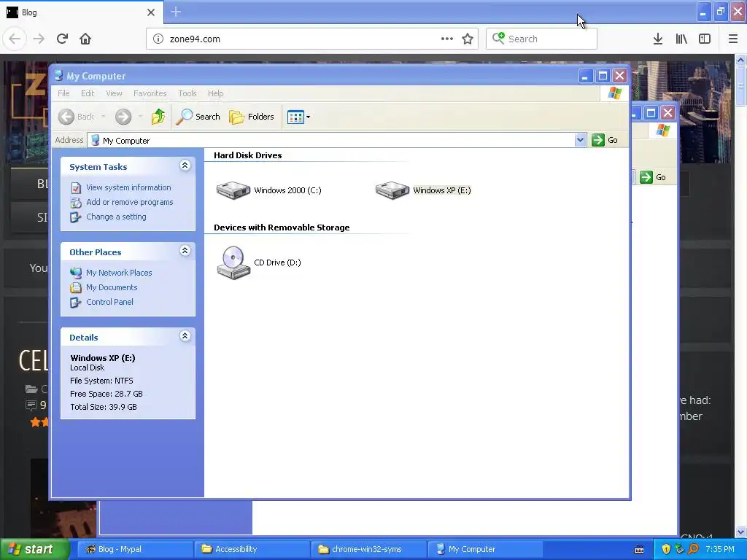Open the Windows Start menu

pyautogui.click(x=34, y=549)
